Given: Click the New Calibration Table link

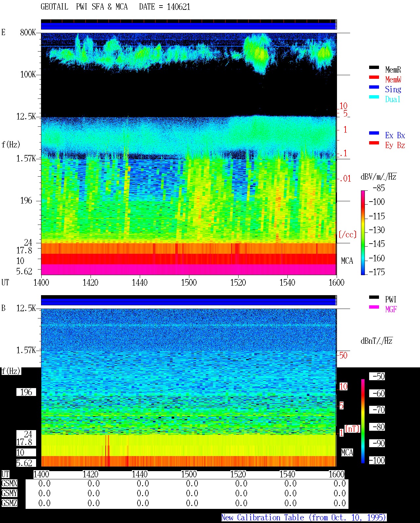Looking at the screenshot, I should pyautogui.click(x=304, y=517).
